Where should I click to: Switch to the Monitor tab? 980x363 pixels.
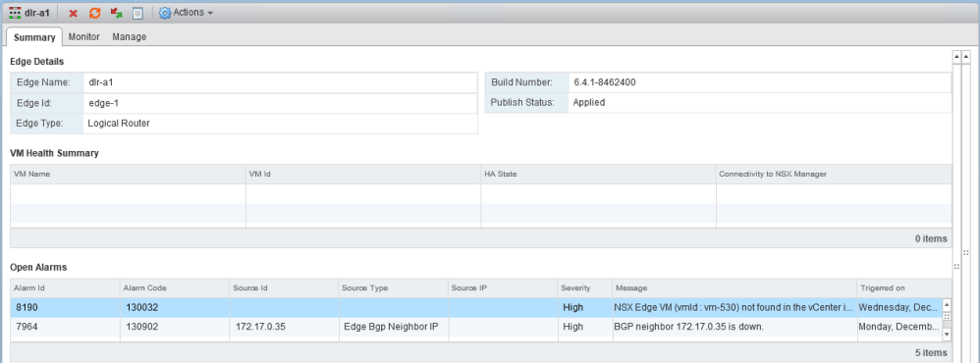pos(83,37)
